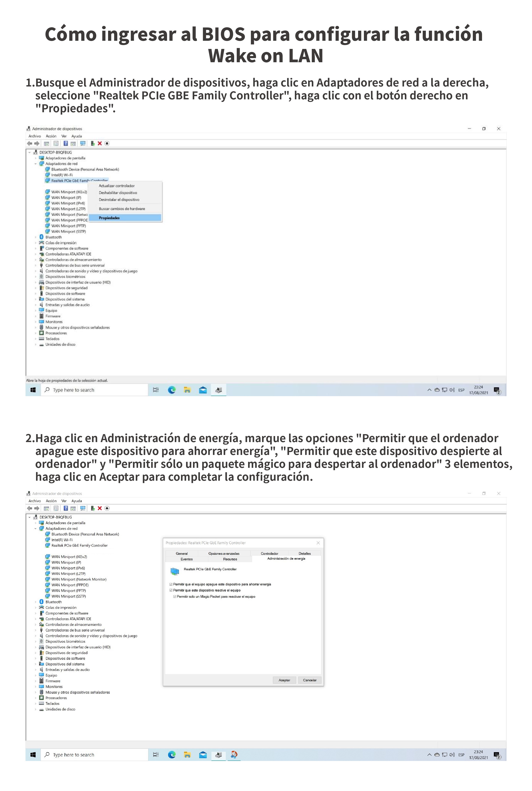Screen dimensions: 532x791
Task: Select Deshabilitar dispositivo in the context menu
Action: [x=118, y=192]
